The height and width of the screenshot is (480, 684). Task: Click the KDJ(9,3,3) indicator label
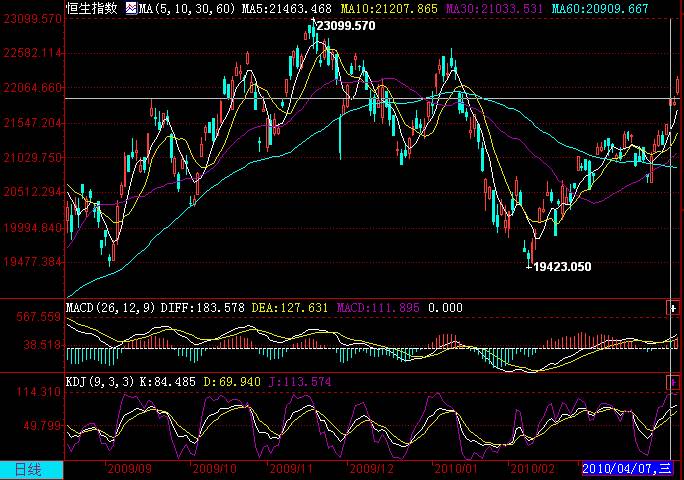(x=100, y=382)
